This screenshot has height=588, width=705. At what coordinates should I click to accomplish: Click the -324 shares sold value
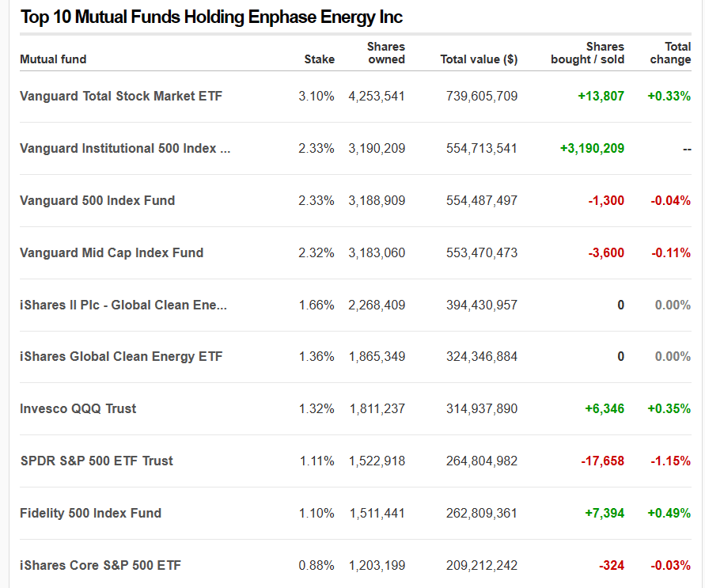(x=612, y=565)
